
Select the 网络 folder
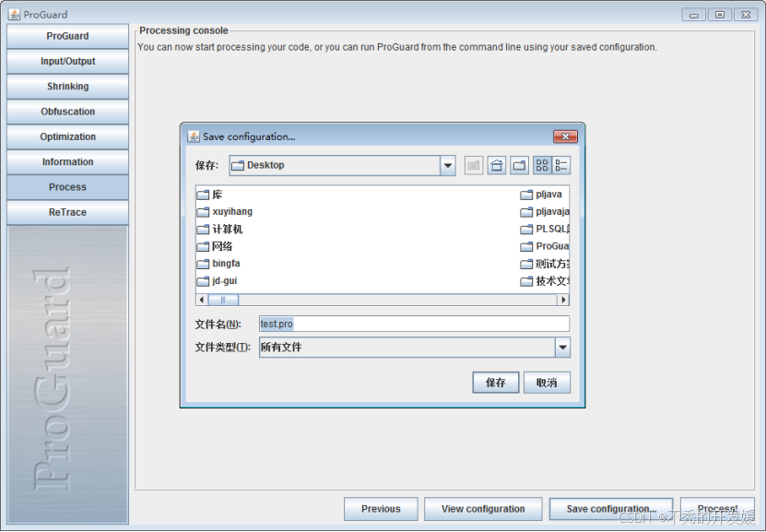point(216,246)
